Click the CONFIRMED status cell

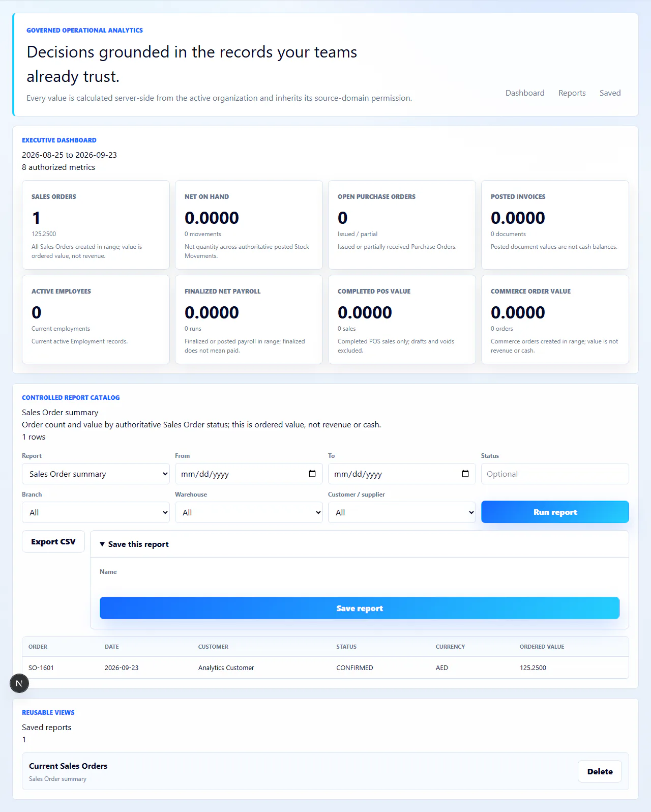coord(354,668)
